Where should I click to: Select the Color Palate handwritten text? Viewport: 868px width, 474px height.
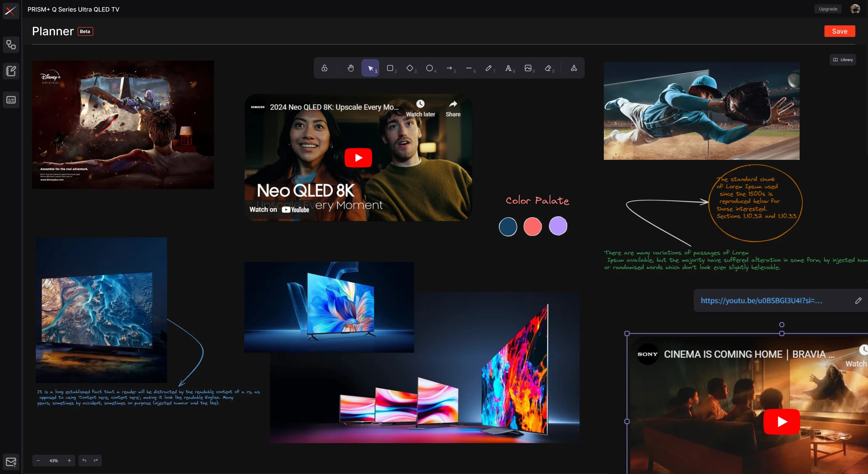(x=537, y=200)
